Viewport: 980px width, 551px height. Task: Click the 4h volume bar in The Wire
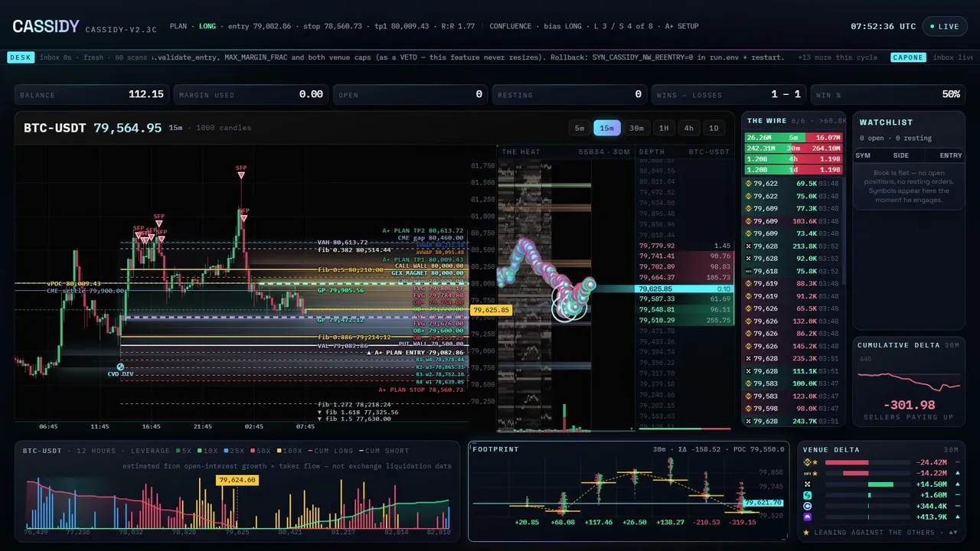coord(793,159)
